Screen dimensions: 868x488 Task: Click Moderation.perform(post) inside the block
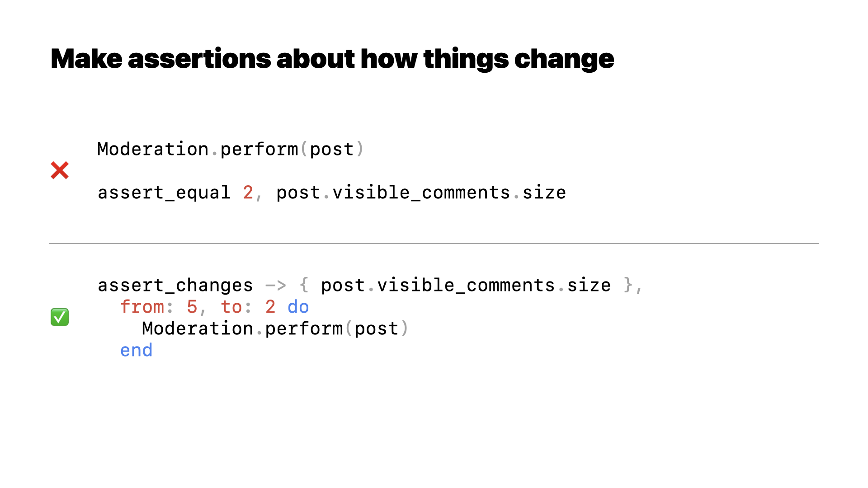(275, 328)
